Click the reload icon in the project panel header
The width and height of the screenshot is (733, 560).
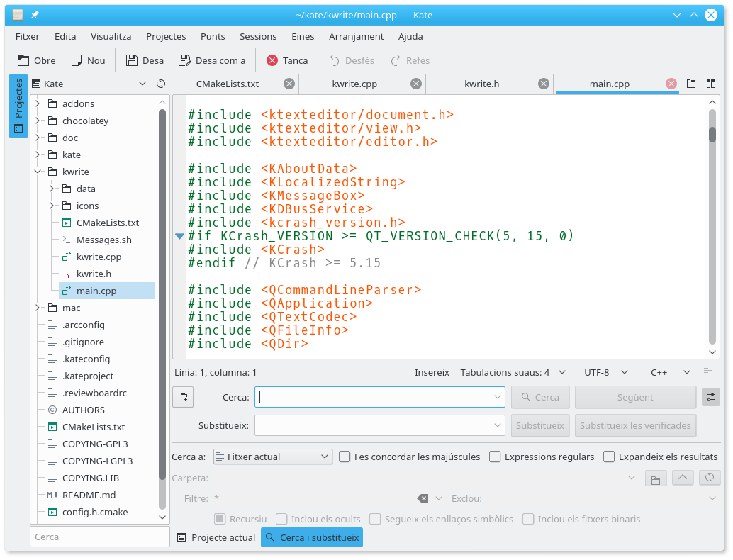tap(161, 84)
